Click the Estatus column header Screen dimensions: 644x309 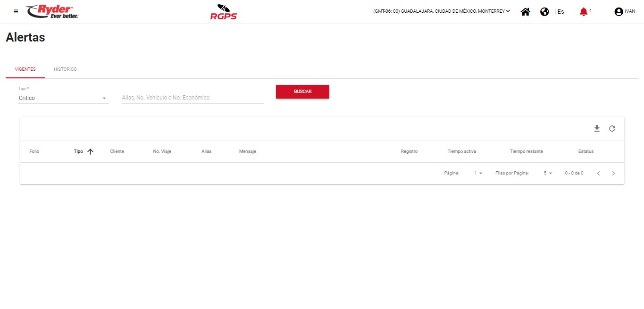(x=585, y=151)
